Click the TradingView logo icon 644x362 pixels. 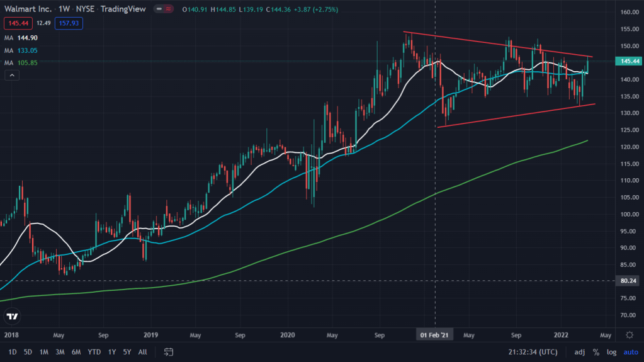pos(11,316)
